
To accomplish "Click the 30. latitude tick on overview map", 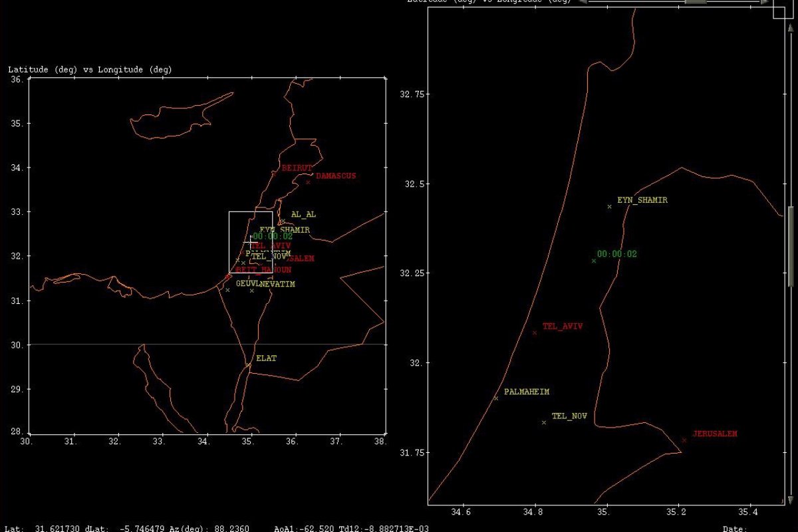I will coord(17,344).
